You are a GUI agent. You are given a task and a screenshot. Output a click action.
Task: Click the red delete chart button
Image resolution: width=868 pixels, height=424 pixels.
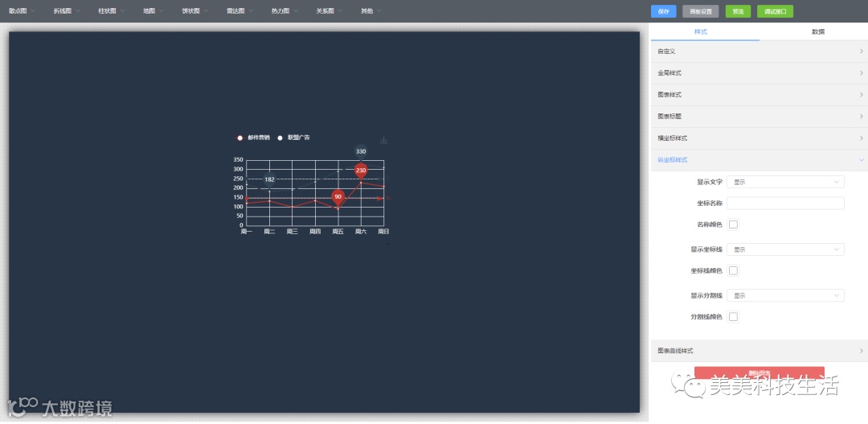(x=759, y=373)
